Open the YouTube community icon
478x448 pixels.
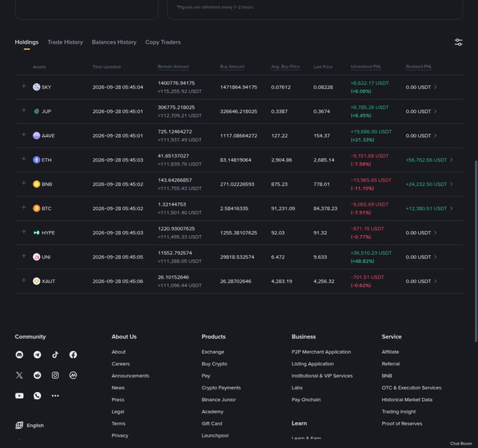click(19, 395)
